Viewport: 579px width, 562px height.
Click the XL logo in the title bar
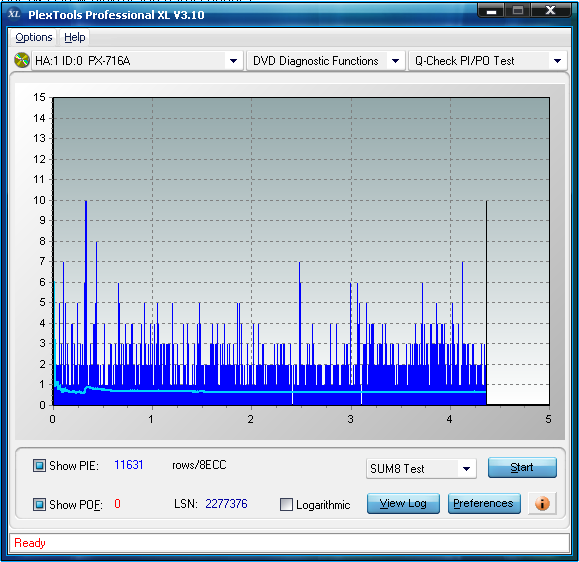tap(14, 14)
